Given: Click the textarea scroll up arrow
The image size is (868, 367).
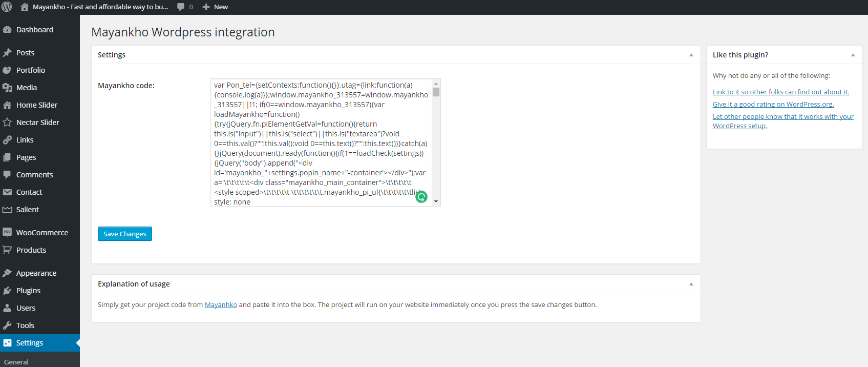Looking at the screenshot, I should (x=436, y=83).
